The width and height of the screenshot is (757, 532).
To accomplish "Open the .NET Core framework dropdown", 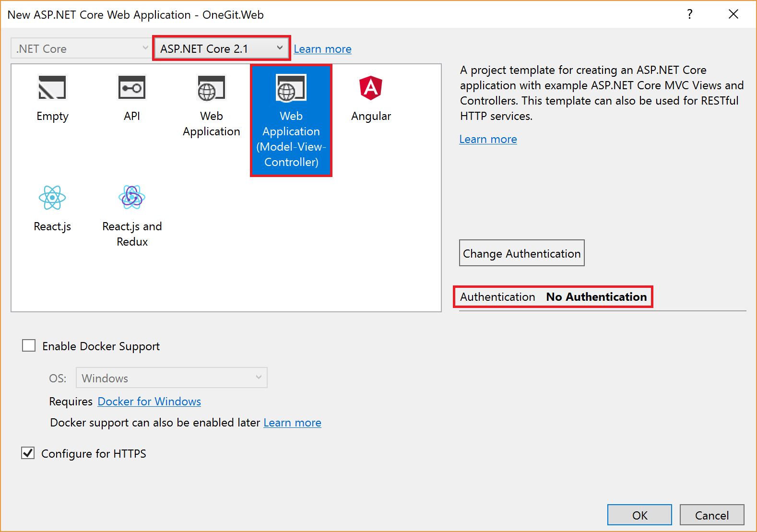I will [82, 48].
